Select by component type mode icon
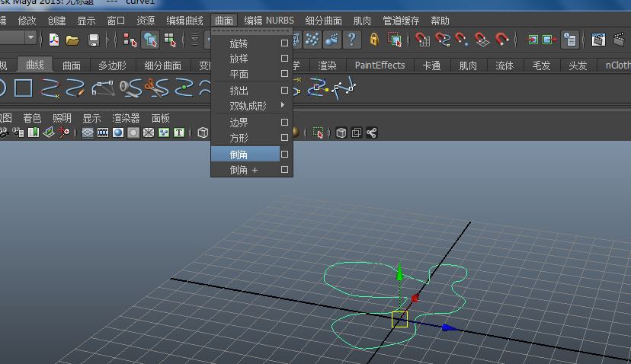 pos(170,40)
